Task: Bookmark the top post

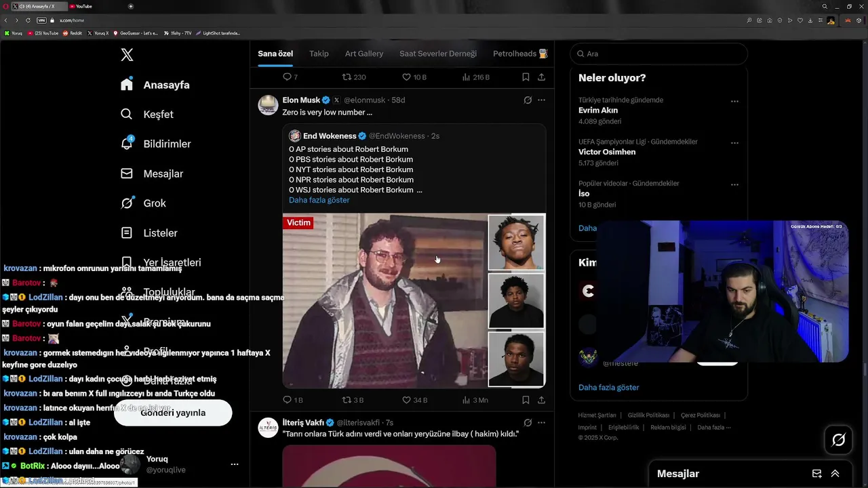Action: 526,77
